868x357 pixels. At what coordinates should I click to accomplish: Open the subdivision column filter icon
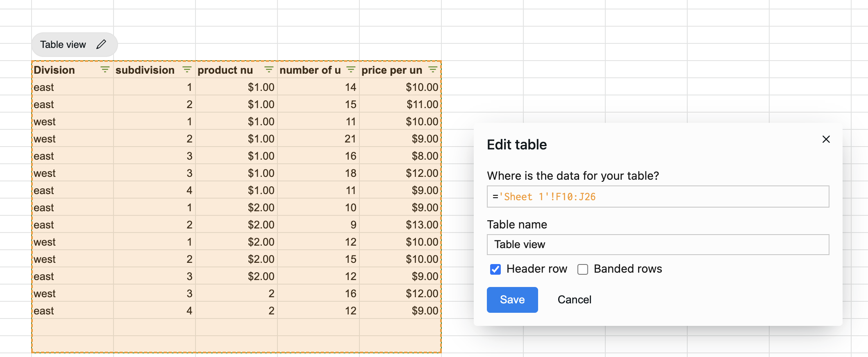187,70
